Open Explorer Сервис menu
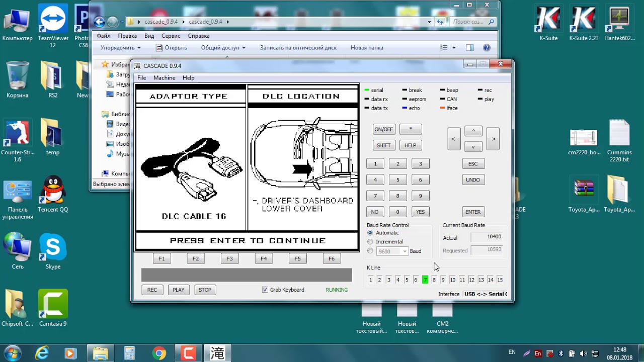 [171, 36]
